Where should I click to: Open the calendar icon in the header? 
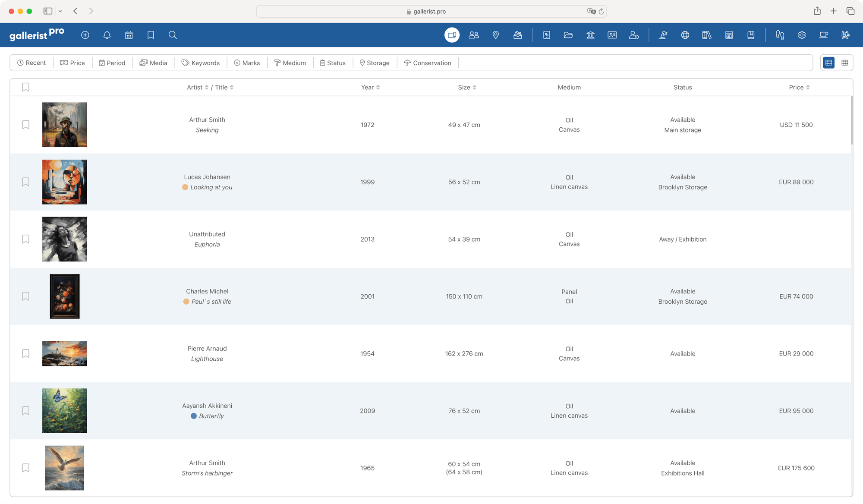point(129,35)
